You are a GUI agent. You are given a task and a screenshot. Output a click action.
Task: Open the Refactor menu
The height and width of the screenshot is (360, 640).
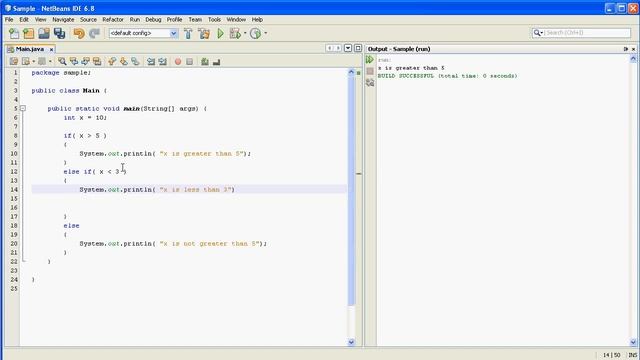coord(113,20)
